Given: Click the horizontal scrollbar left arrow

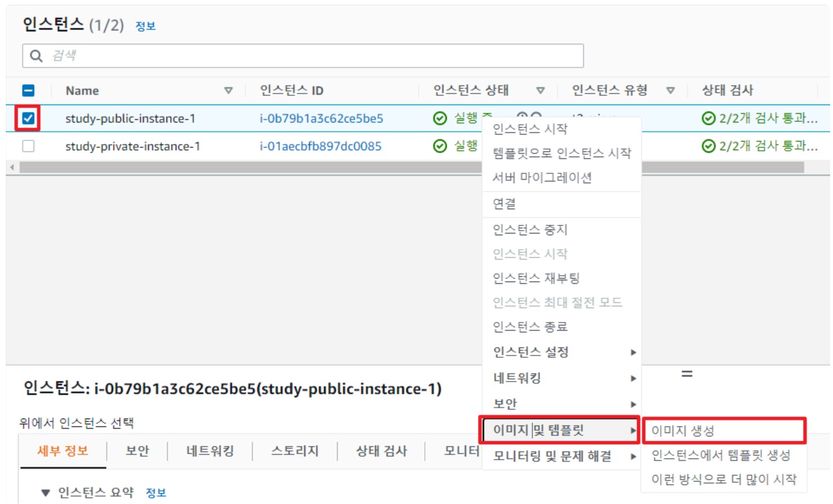Looking at the screenshot, I should pyautogui.click(x=12, y=168).
